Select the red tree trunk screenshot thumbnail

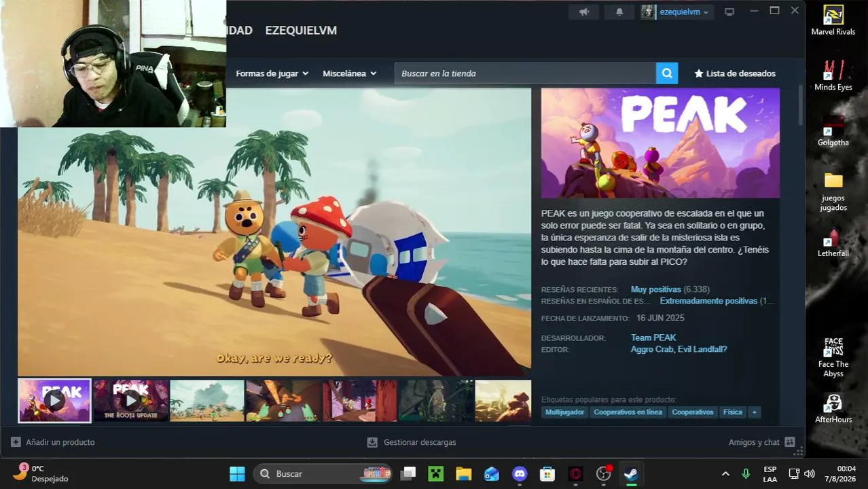click(x=359, y=401)
